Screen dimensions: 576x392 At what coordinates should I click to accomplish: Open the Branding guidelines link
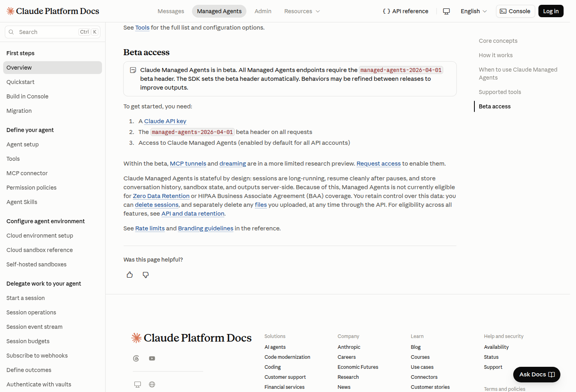(x=206, y=228)
